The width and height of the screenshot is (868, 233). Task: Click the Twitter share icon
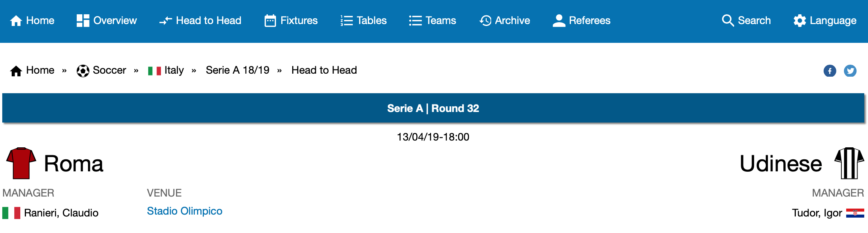850,71
